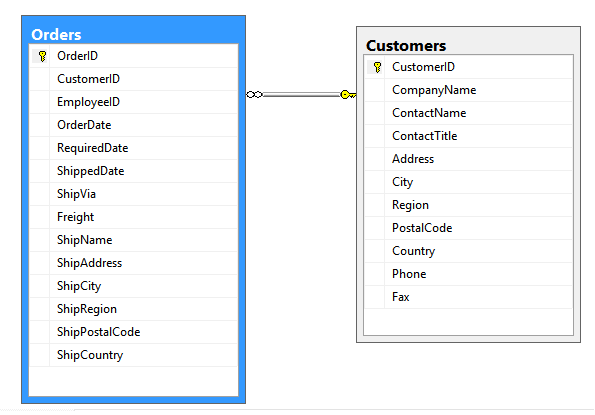Image resolution: width=595 pixels, height=415 pixels.
Task: Click the Fax column in Customers
Action: click(x=468, y=297)
